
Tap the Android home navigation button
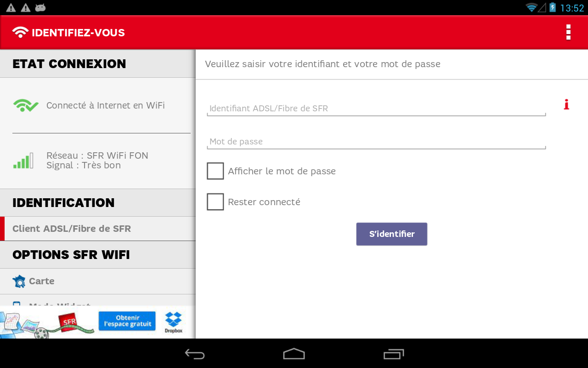294,354
